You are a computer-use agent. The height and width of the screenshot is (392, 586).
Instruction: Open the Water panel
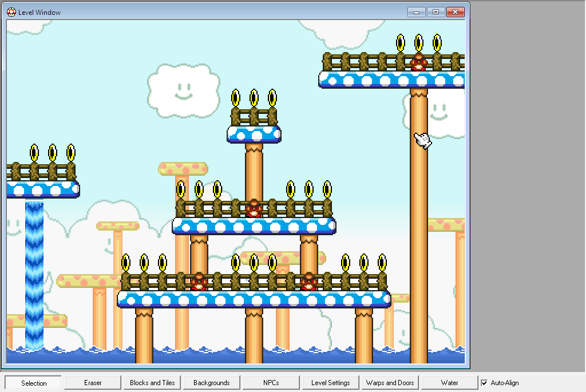pyautogui.click(x=449, y=383)
